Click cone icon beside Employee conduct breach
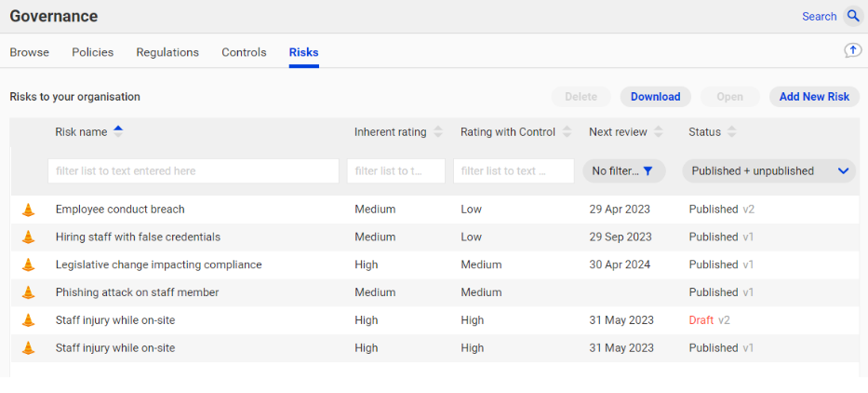The width and height of the screenshot is (868, 393). 28,210
